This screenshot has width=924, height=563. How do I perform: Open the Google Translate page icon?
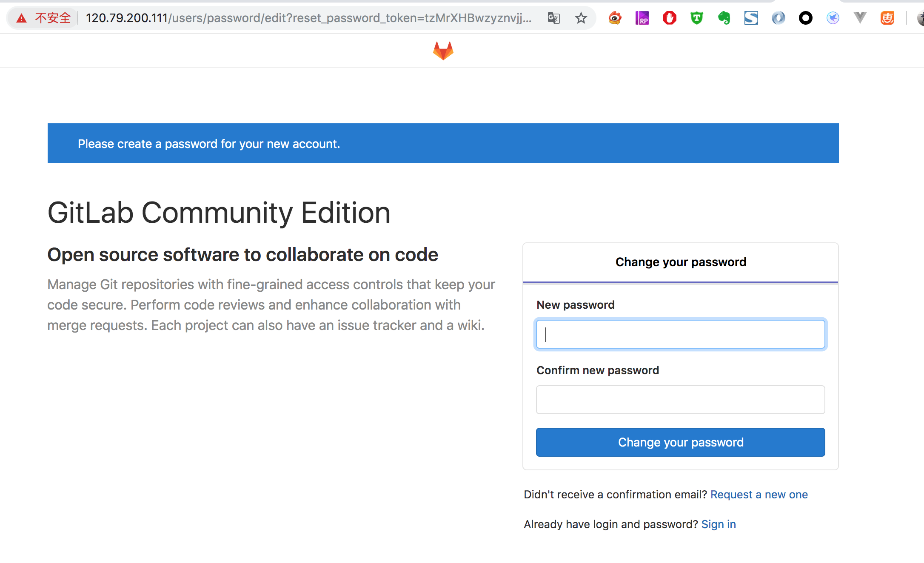coord(553,18)
